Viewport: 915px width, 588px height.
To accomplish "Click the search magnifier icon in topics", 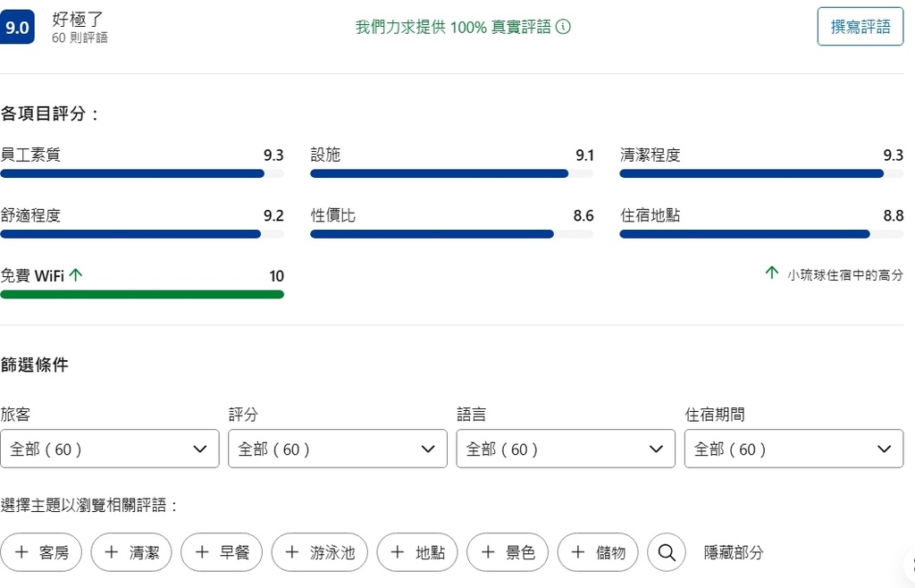I will pos(666,552).
